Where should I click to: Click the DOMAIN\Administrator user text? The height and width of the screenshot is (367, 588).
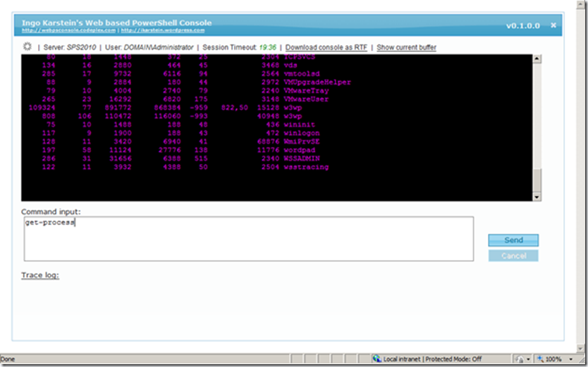[x=159, y=48]
